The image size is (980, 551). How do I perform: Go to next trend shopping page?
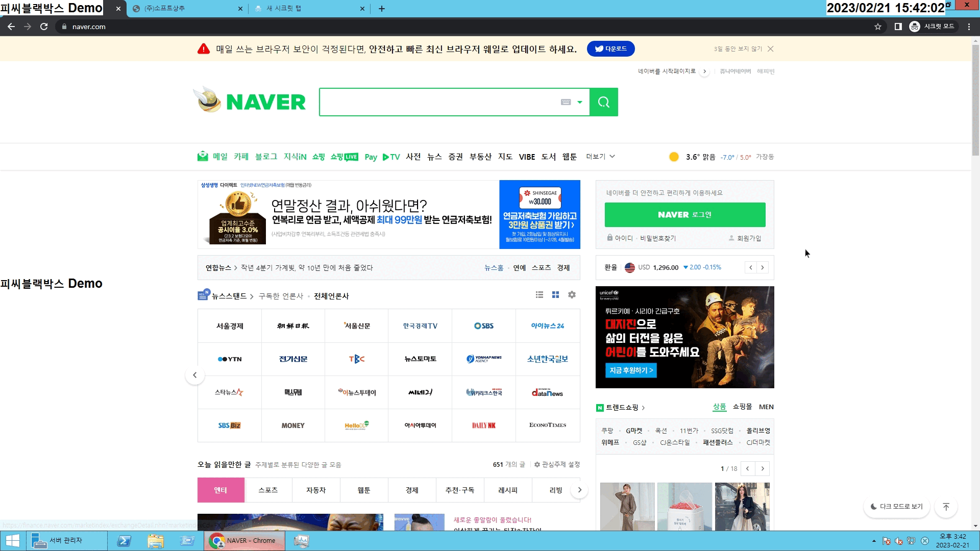click(763, 469)
